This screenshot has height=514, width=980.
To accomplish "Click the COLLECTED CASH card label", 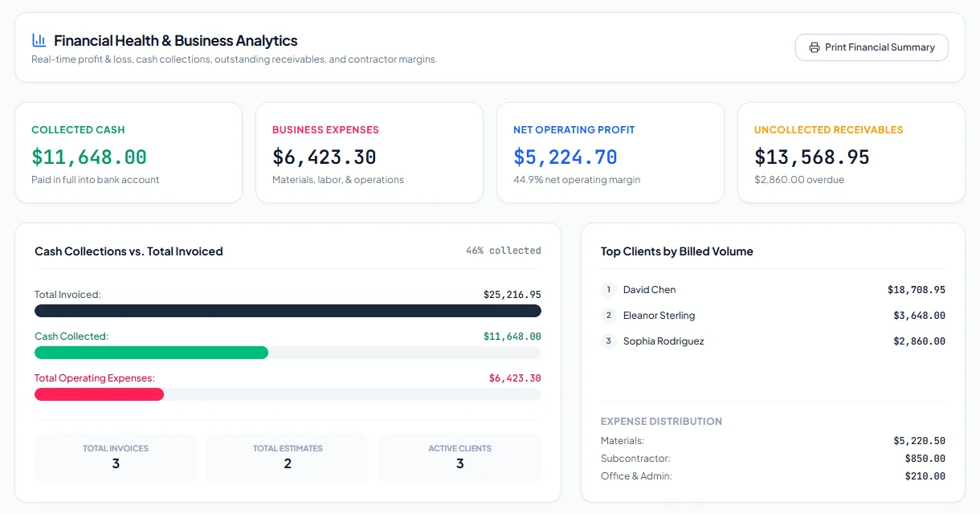I will pyautogui.click(x=78, y=129).
